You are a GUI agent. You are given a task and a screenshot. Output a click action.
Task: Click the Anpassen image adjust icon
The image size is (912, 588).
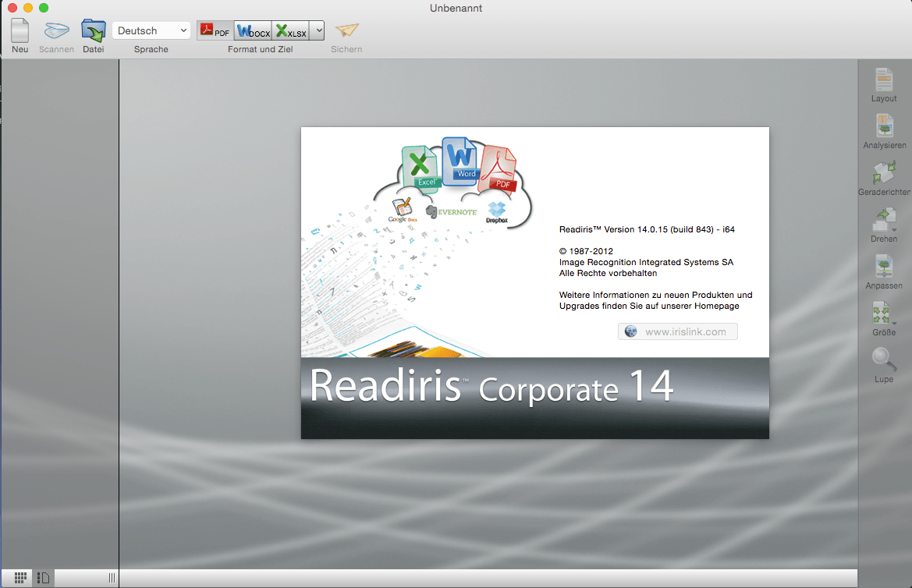point(884,267)
